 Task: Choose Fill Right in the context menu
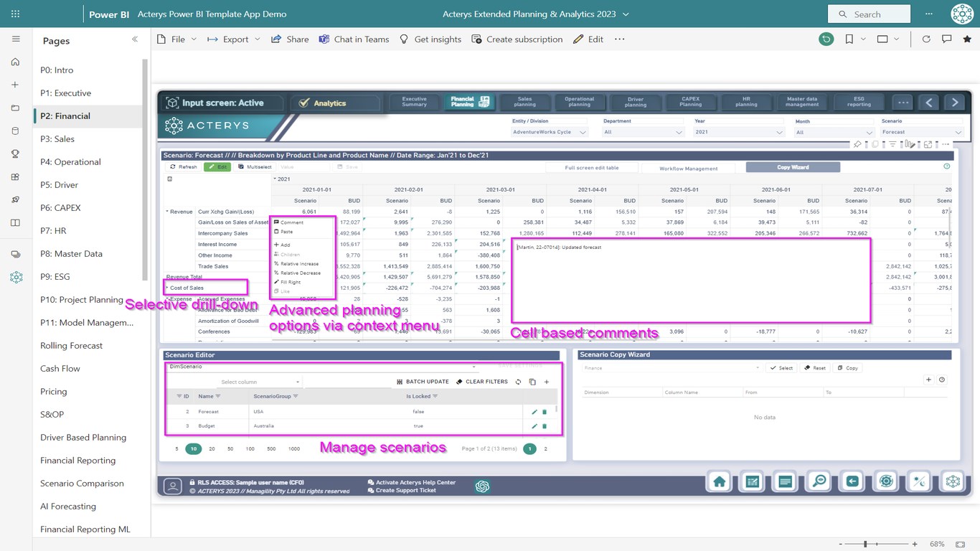tap(287, 282)
